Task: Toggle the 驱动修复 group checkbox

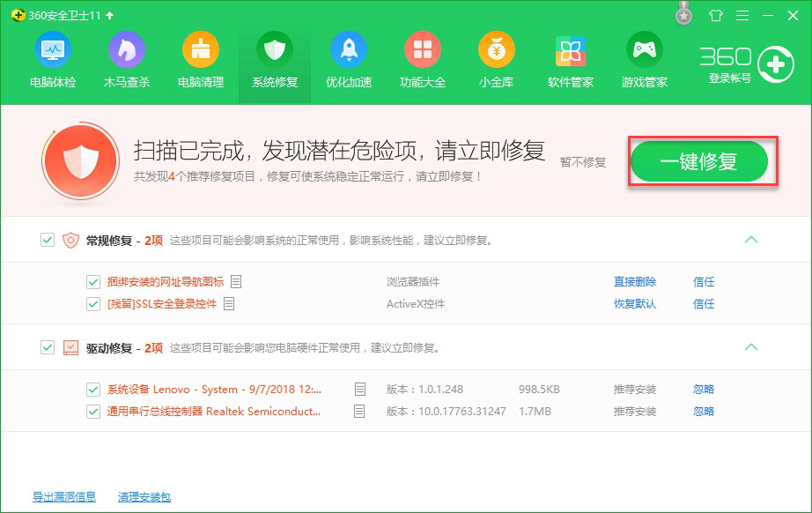Action: [x=48, y=347]
